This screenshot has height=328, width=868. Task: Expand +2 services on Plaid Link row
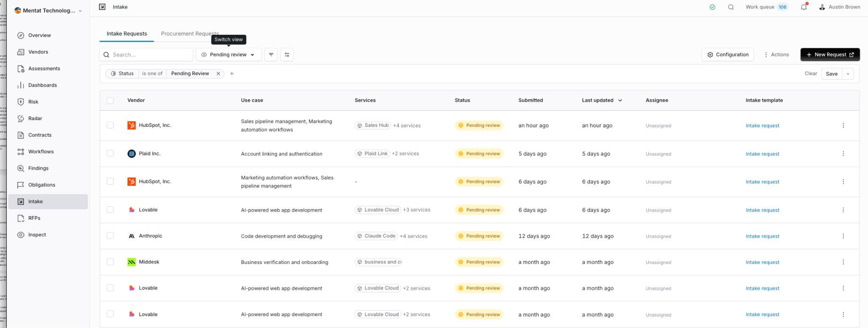[x=405, y=154]
